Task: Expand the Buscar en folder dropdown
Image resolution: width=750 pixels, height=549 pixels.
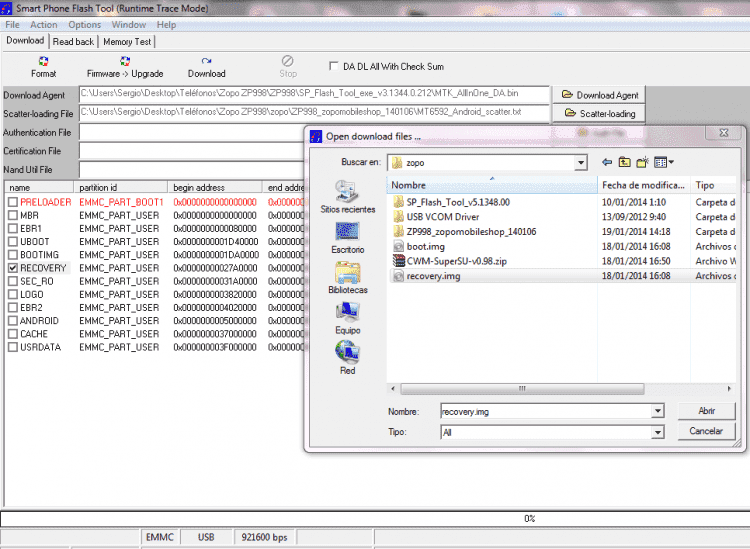Action: coord(581,163)
